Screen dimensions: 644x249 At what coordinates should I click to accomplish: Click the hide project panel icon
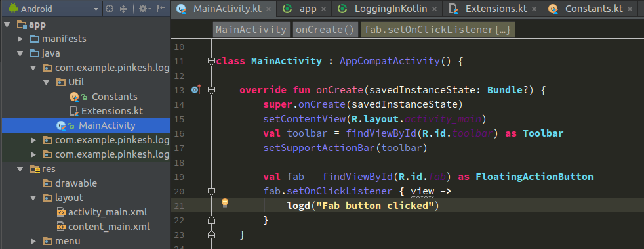(x=161, y=9)
